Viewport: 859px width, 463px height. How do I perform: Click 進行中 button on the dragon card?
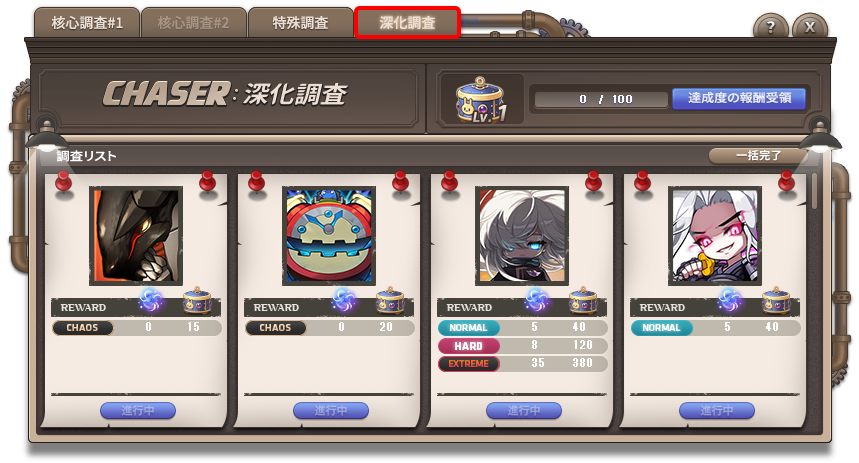[138, 410]
